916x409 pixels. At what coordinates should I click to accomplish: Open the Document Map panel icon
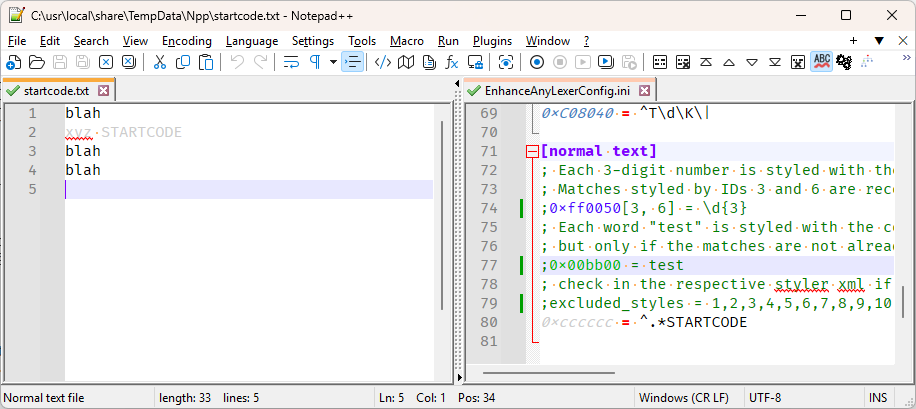(406, 62)
